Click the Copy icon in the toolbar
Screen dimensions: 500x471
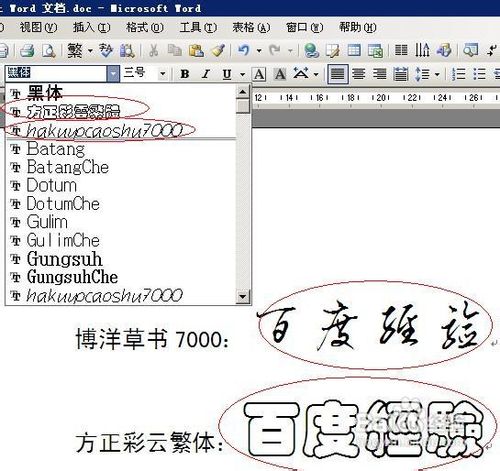175,51
